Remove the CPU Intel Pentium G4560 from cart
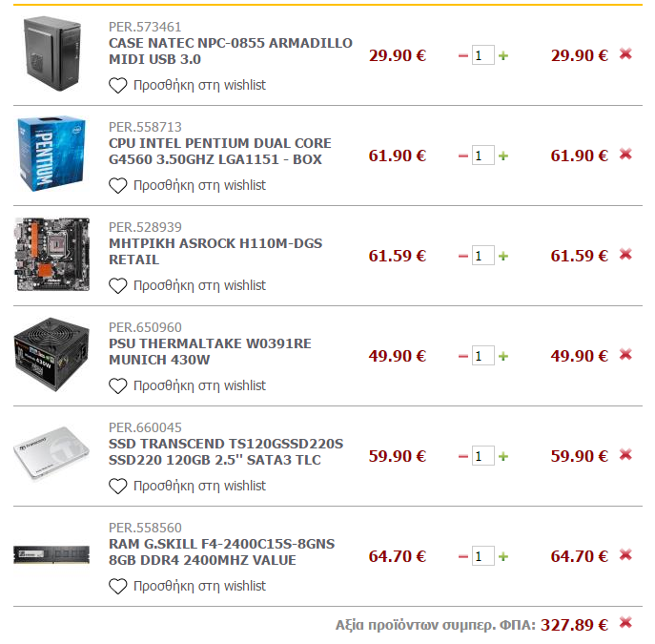The width and height of the screenshot is (655, 644). coord(625,155)
